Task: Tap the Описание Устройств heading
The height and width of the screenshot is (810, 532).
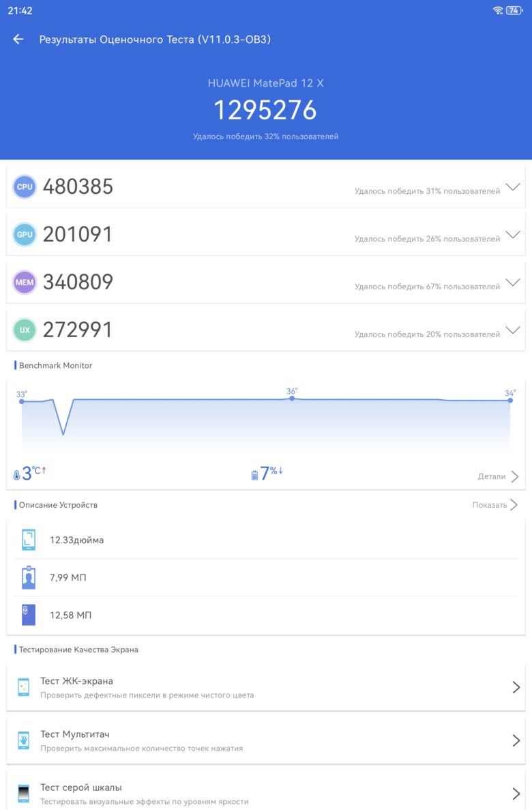Action: [58, 505]
